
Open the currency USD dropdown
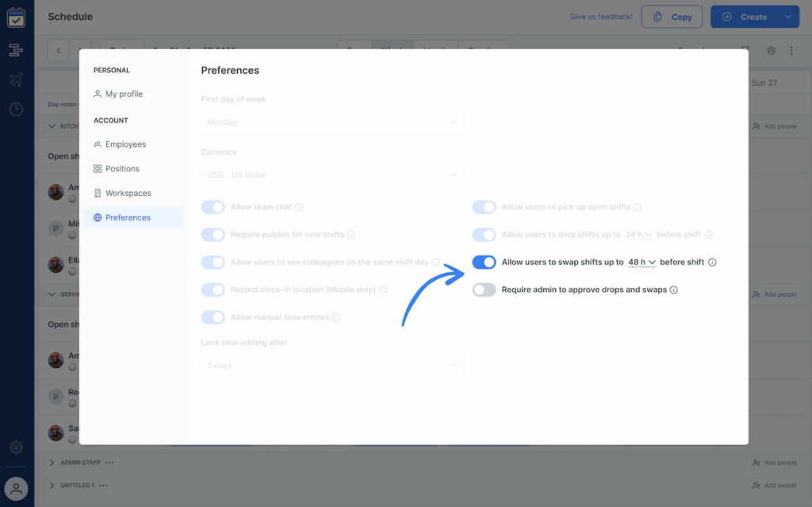tap(331, 175)
